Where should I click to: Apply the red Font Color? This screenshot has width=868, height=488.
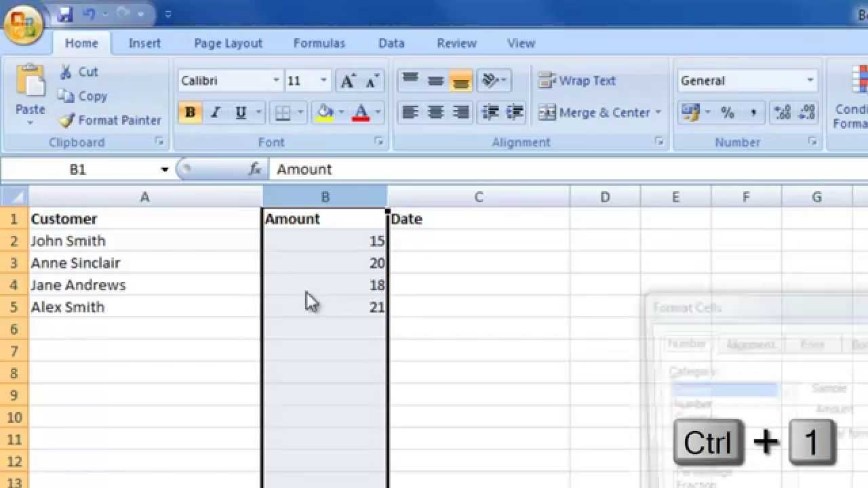point(361,113)
